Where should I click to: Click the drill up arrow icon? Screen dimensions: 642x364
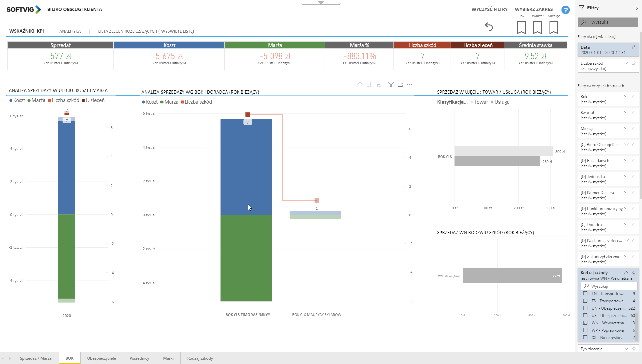click(x=360, y=85)
